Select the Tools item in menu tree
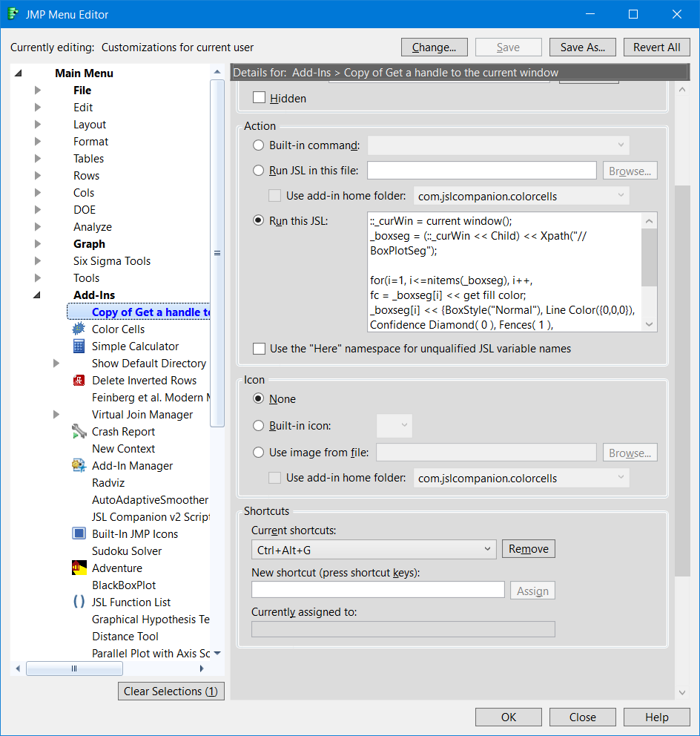This screenshot has height=736, width=700. (x=86, y=278)
